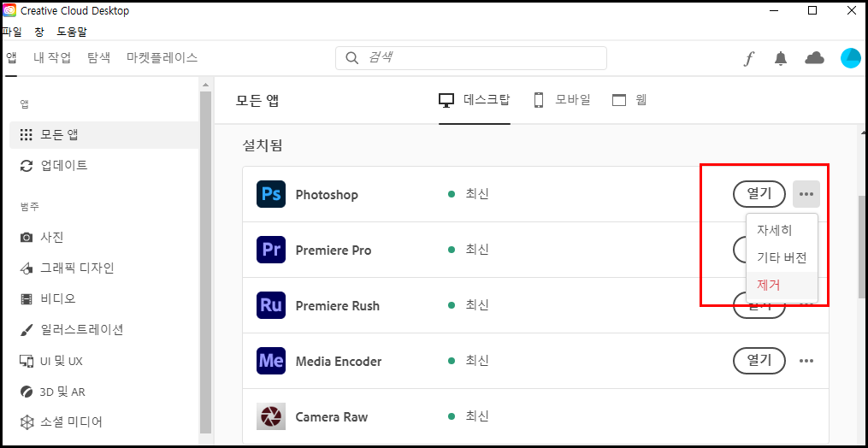This screenshot has height=448, width=868.
Task: Select the 웹 platform tab
Action: tap(629, 100)
